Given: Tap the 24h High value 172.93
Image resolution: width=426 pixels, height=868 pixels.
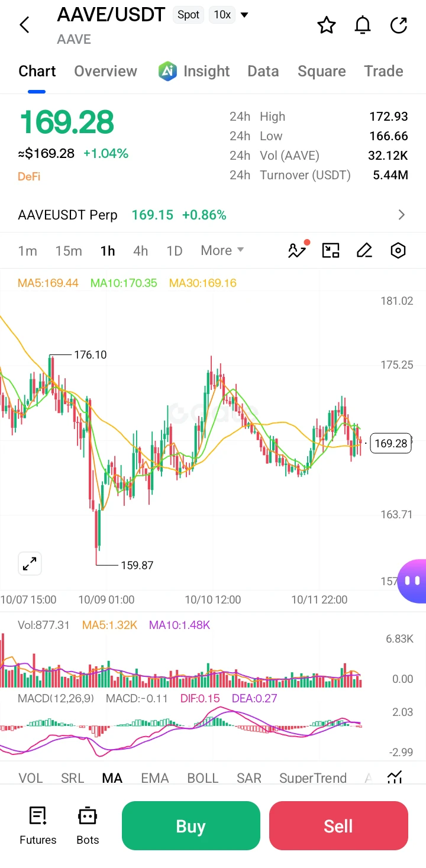Looking at the screenshot, I should point(389,117).
